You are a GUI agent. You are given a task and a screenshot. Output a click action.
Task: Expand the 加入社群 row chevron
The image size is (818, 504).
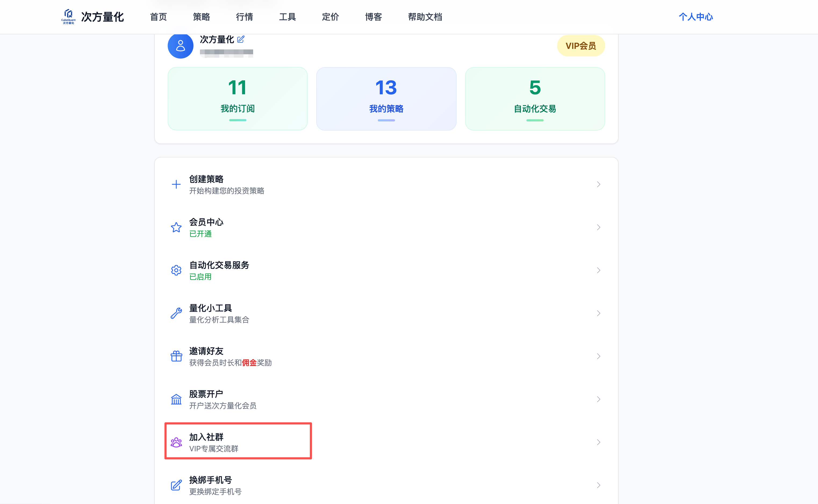tap(598, 442)
